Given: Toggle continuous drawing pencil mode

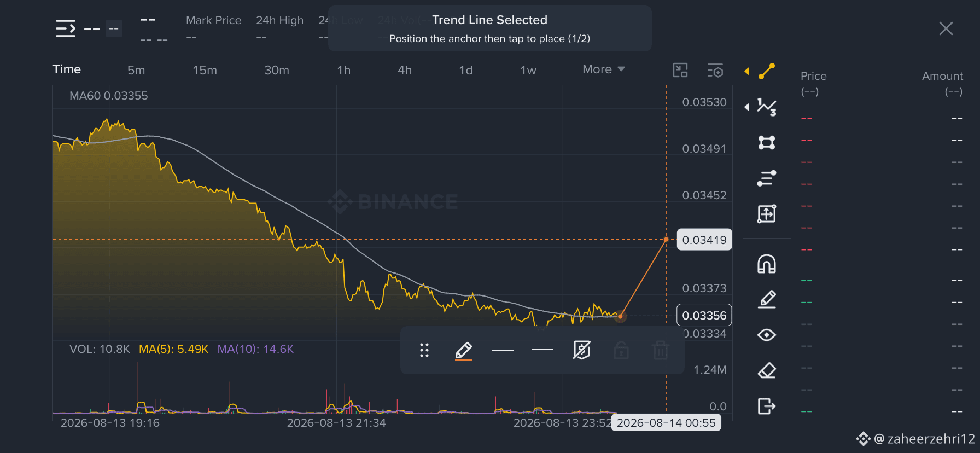Looking at the screenshot, I should click(x=767, y=299).
